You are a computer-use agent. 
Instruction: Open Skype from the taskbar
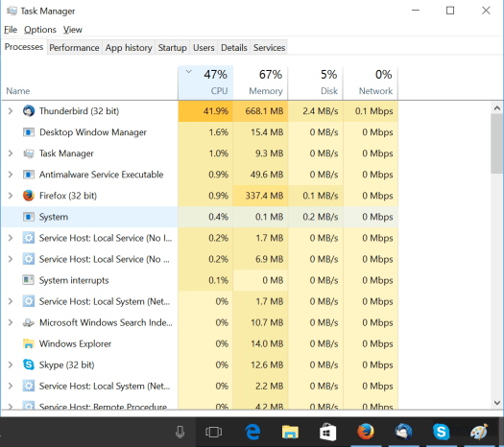pyautogui.click(x=441, y=432)
